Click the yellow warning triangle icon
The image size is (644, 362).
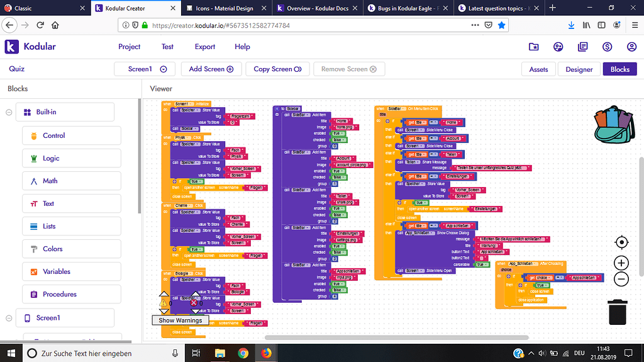pos(164,303)
